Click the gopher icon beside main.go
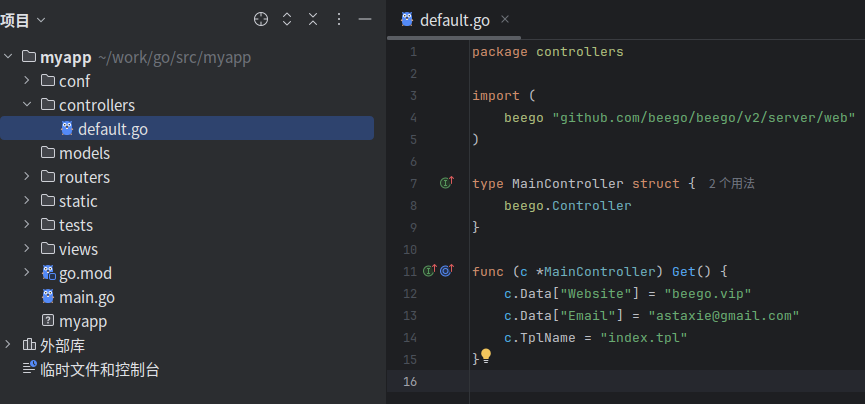 tap(48, 296)
